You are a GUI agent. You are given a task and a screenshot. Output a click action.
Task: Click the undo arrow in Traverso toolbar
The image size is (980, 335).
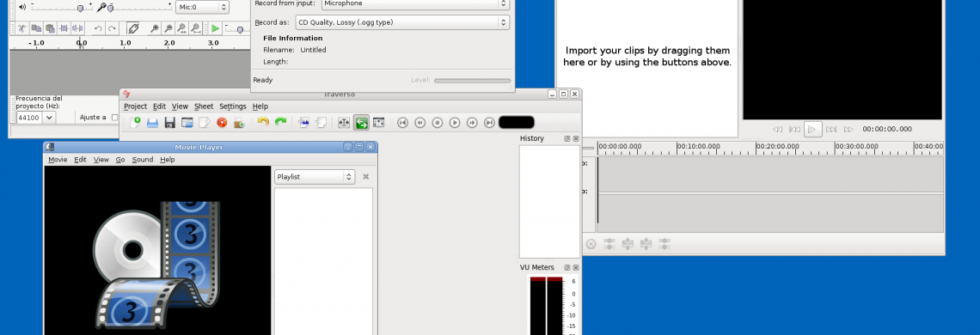pos(263,123)
